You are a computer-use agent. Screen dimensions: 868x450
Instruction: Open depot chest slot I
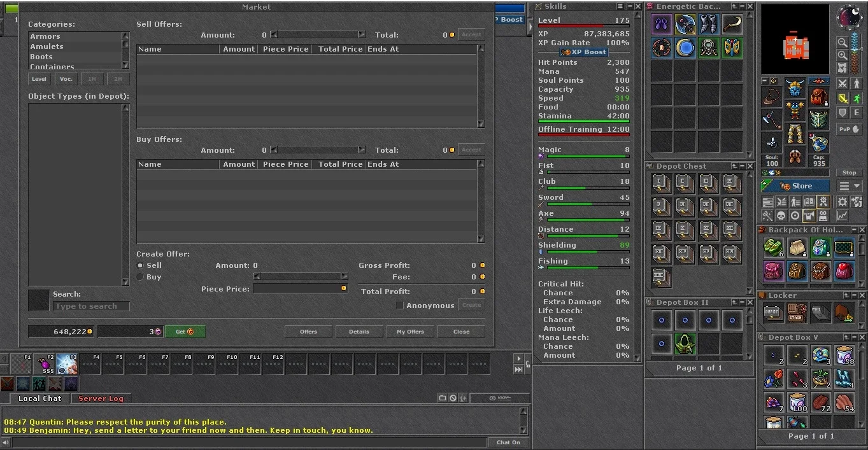click(x=662, y=183)
